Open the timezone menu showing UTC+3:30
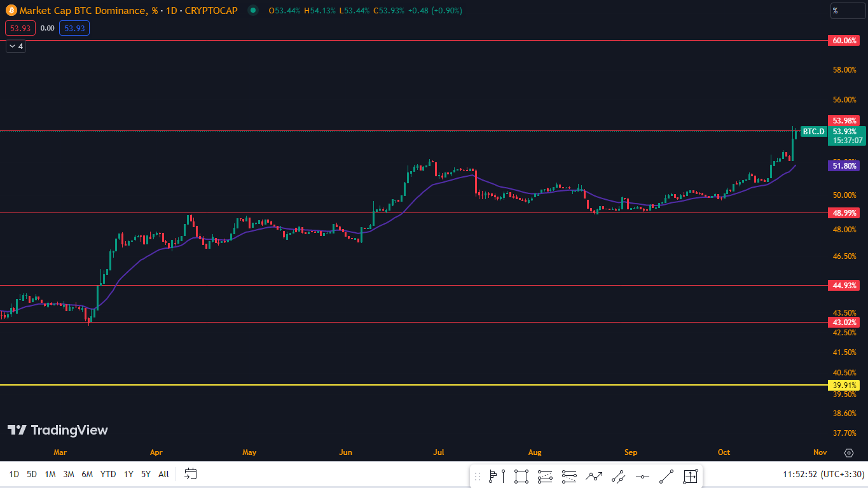 pos(823,474)
